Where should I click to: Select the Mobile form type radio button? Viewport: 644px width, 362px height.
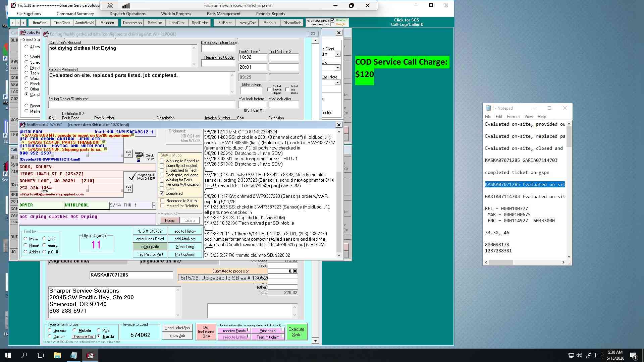click(74, 330)
